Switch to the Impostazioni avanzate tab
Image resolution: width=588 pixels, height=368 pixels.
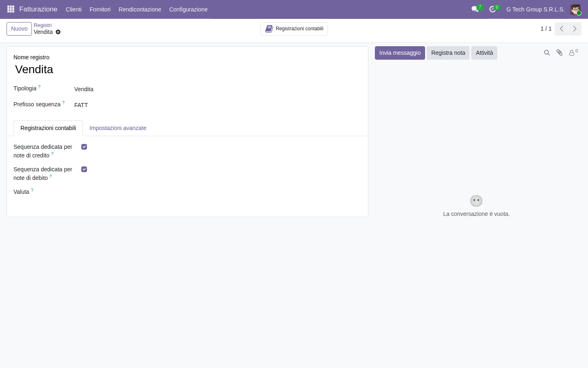coord(118,128)
